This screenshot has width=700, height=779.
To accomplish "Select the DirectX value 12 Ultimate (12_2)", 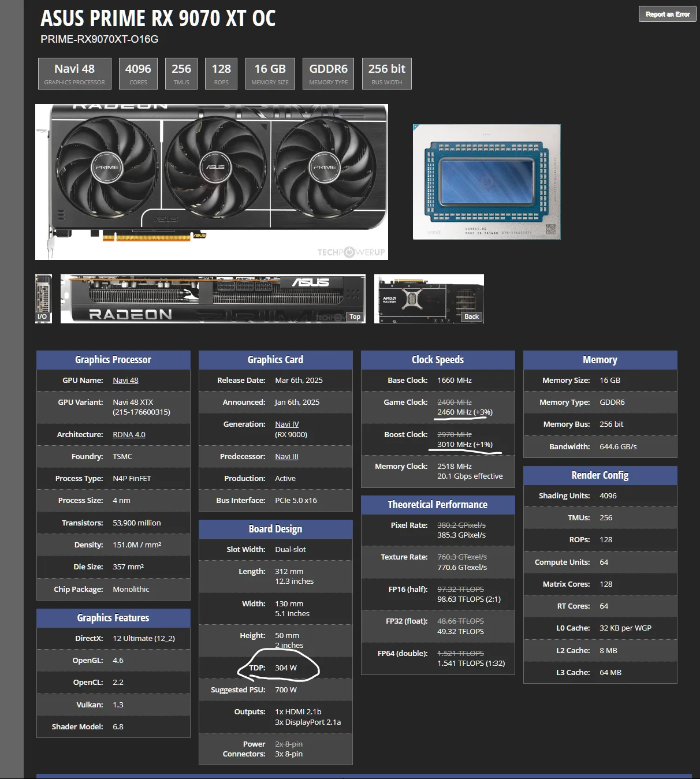I will (144, 638).
